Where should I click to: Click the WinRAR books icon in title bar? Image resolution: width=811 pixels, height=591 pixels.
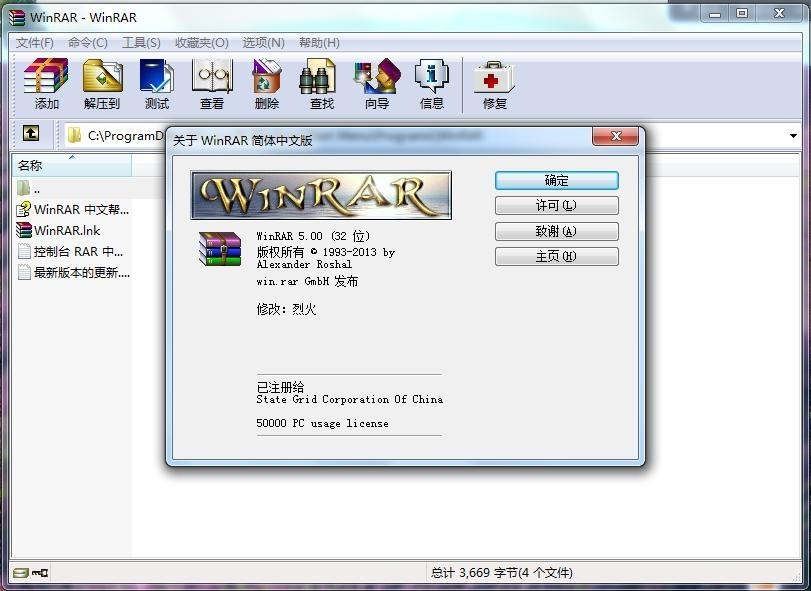pos(17,18)
